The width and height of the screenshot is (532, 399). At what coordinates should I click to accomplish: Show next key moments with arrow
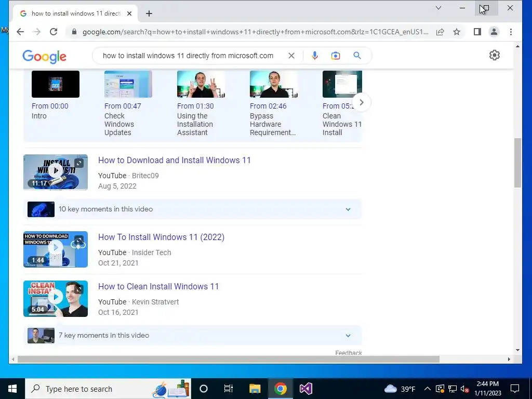(x=362, y=102)
